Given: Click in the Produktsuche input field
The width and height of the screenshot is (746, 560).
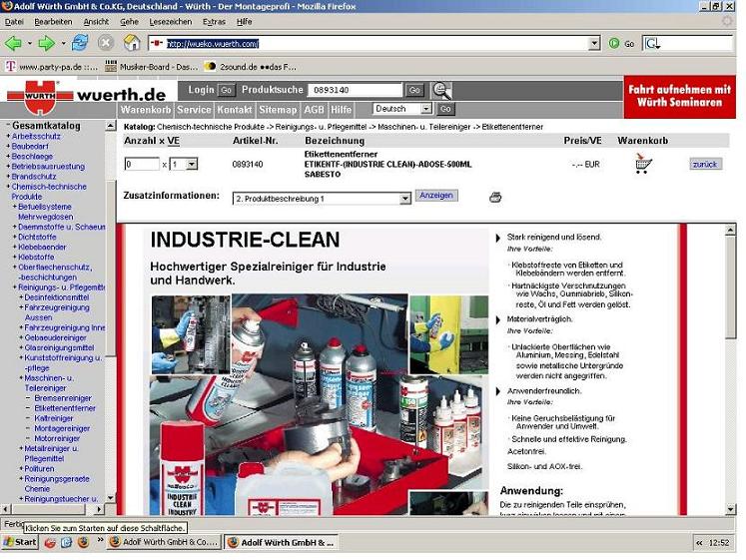Looking at the screenshot, I should pos(355,90).
